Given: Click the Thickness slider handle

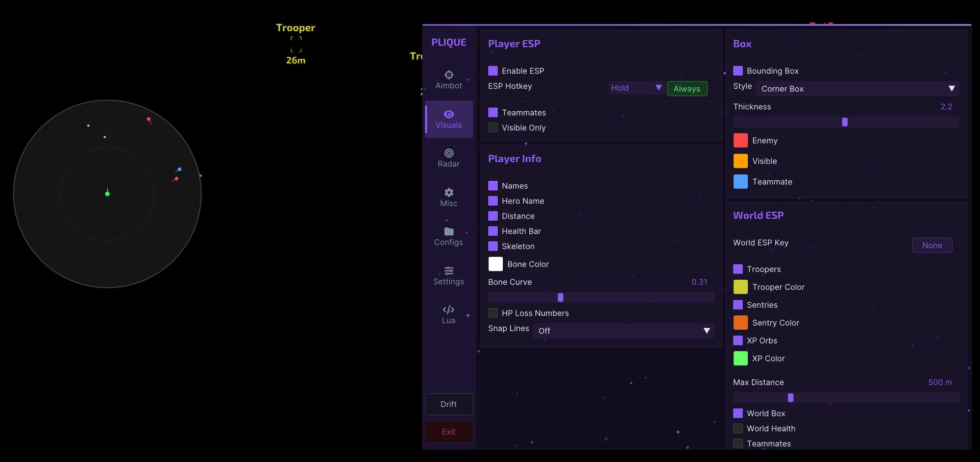Looking at the screenshot, I should coord(845,122).
